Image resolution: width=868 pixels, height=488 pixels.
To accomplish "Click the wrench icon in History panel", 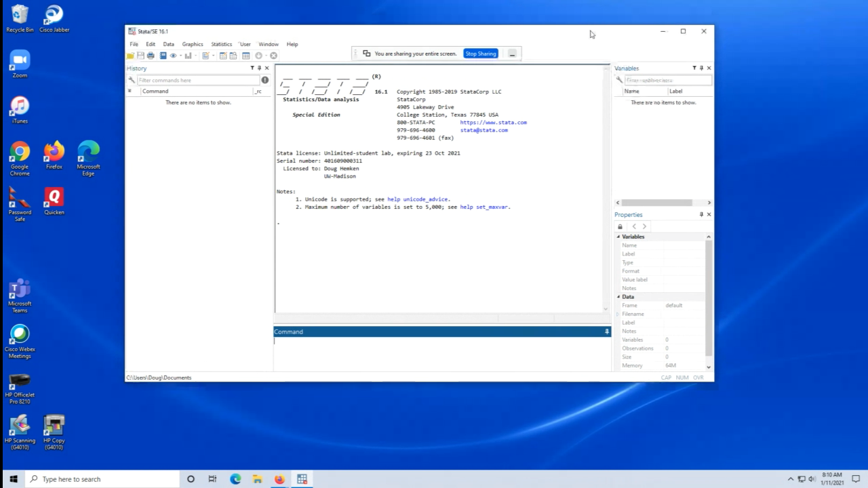I will [x=132, y=80].
